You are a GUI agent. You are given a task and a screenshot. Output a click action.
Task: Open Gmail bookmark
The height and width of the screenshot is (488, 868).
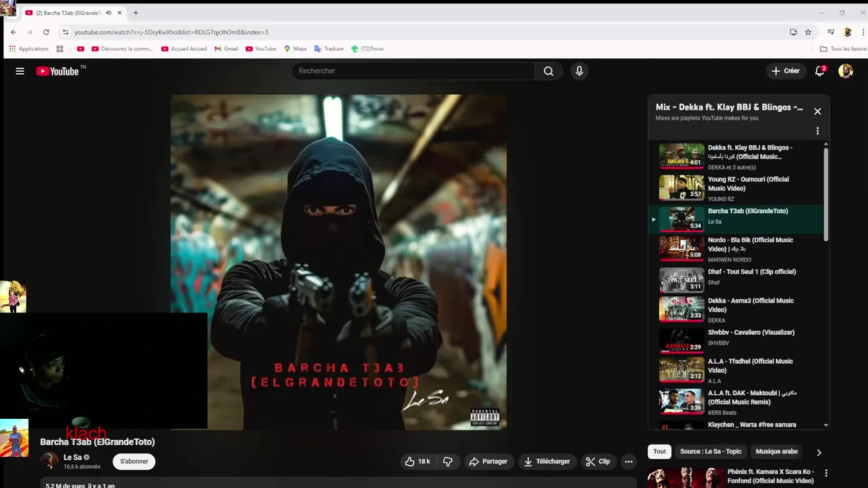(226, 49)
